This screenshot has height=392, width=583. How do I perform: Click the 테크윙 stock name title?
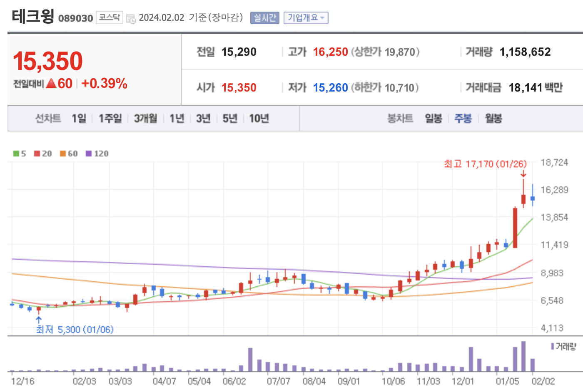coord(33,17)
